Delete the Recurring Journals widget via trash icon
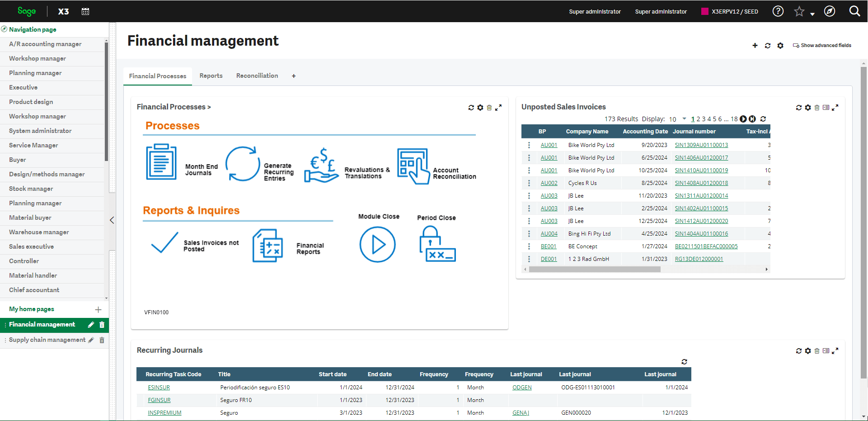Image resolution: width=868 pixels, height=421 pixels. [817, 351]
